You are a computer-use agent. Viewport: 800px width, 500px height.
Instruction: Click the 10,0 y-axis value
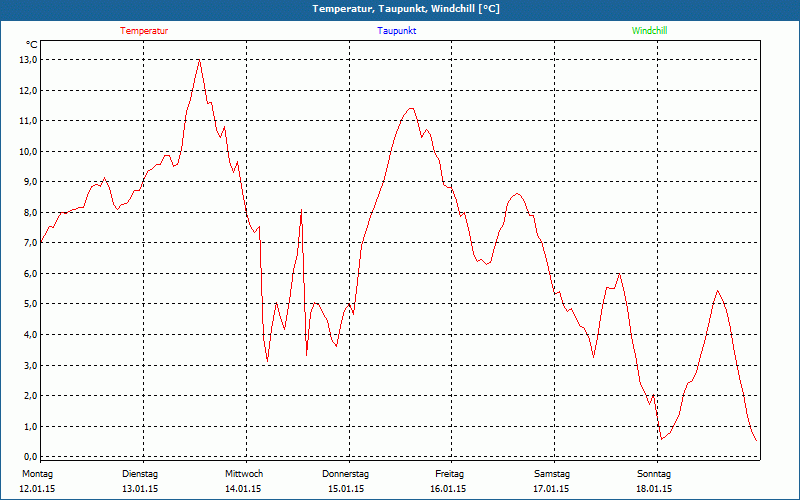tap(29, 152)
